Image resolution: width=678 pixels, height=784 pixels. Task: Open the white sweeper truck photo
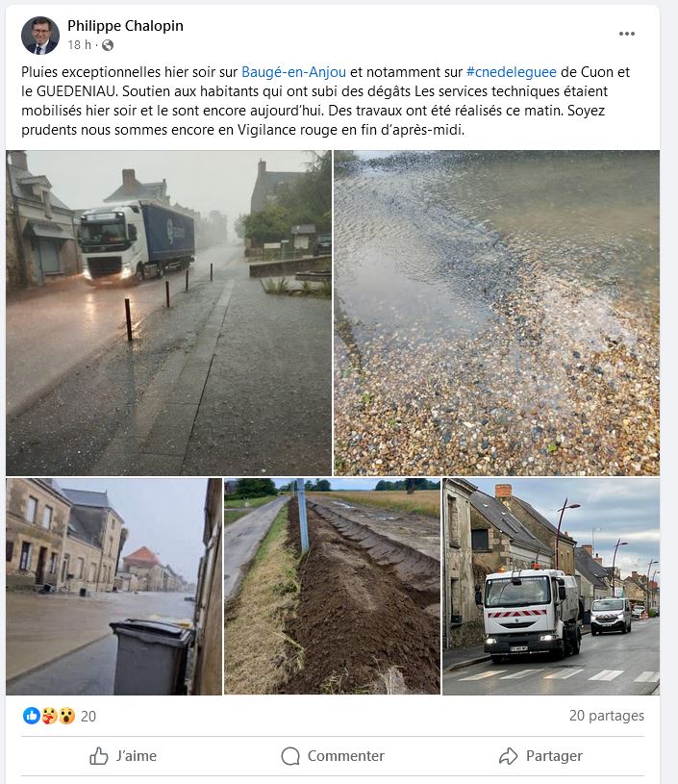click(551, 587)
